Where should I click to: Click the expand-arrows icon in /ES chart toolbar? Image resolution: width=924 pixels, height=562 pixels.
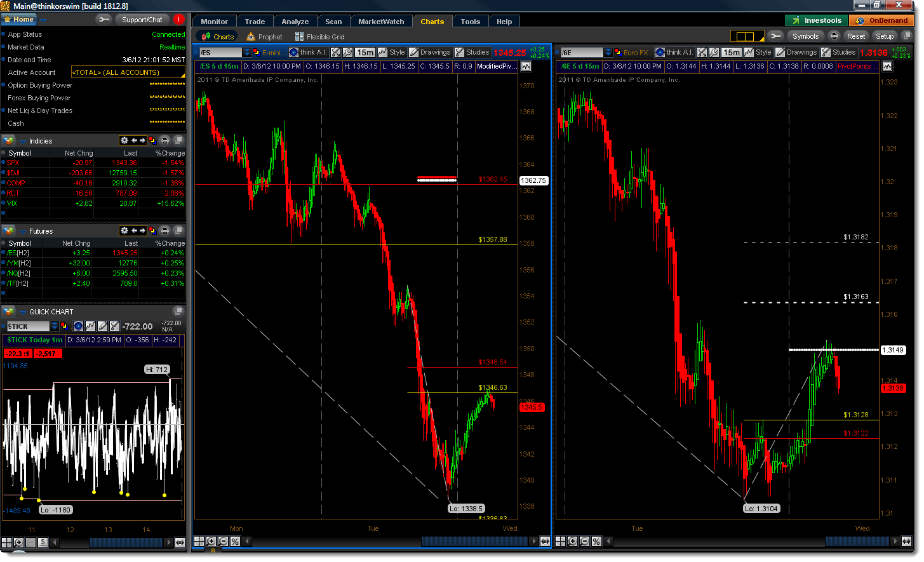click(x=336, y=52)
